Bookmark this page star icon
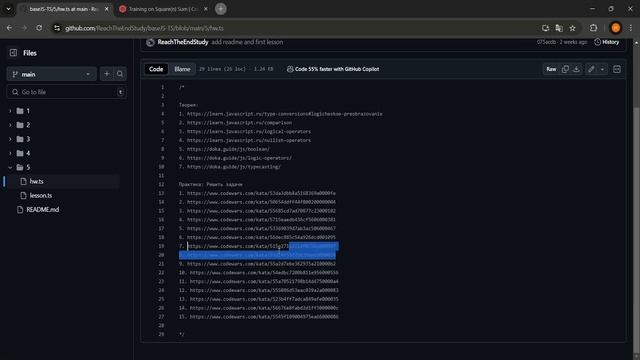This screenshot has height=360, width=640. tap(573, 28)
